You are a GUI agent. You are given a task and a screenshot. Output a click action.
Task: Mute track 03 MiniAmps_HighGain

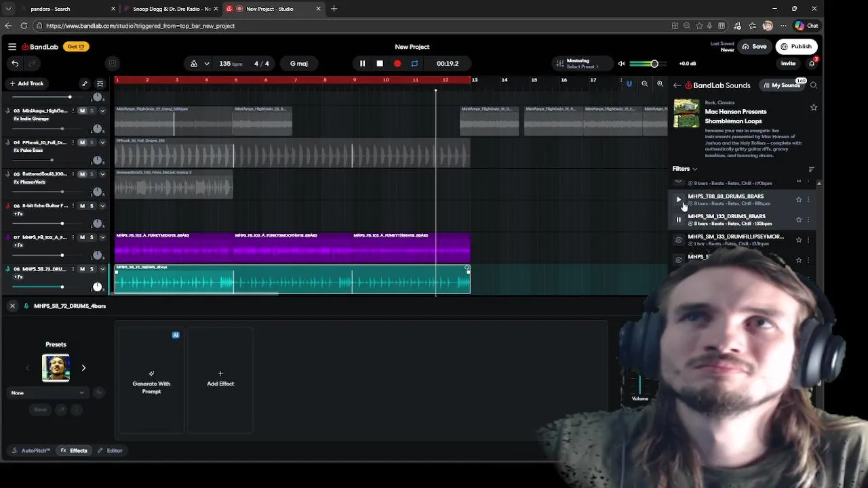[82, 110]
